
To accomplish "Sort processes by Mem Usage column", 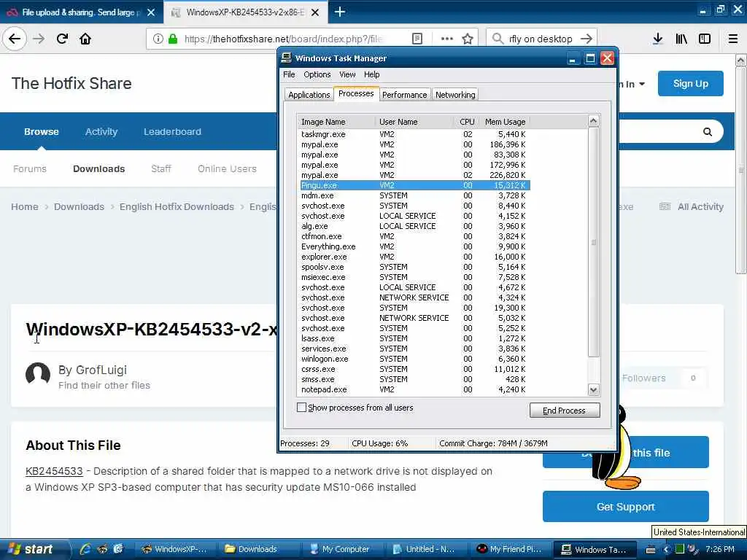I will 505,122.
